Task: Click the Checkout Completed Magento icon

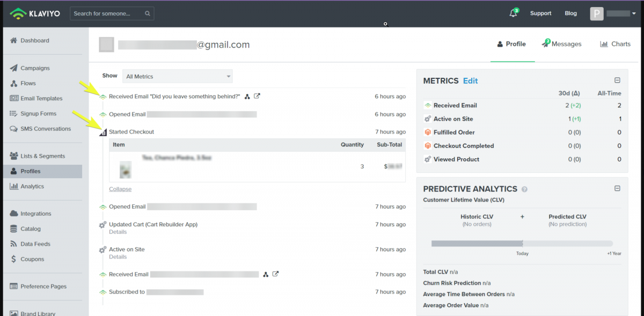Action: click(x=428, y=145)
